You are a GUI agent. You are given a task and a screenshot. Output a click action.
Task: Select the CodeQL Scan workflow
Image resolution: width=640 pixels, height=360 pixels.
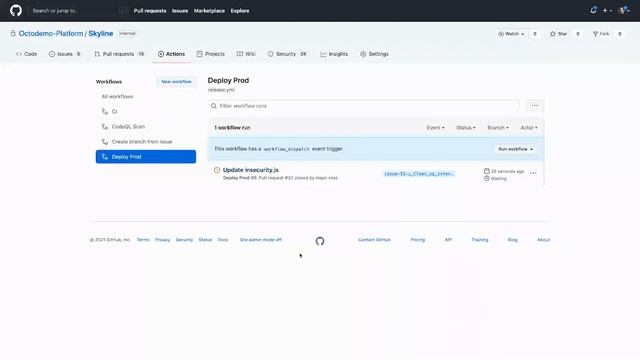(x=146, y=127)
